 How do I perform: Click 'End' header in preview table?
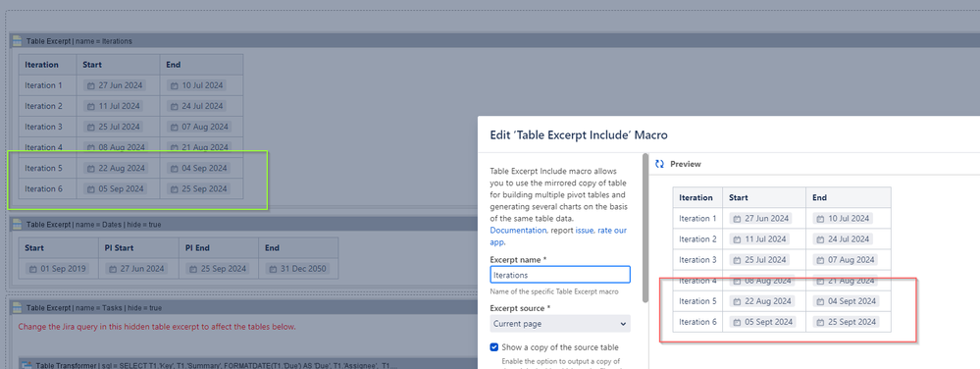click(x=849, y=197)
